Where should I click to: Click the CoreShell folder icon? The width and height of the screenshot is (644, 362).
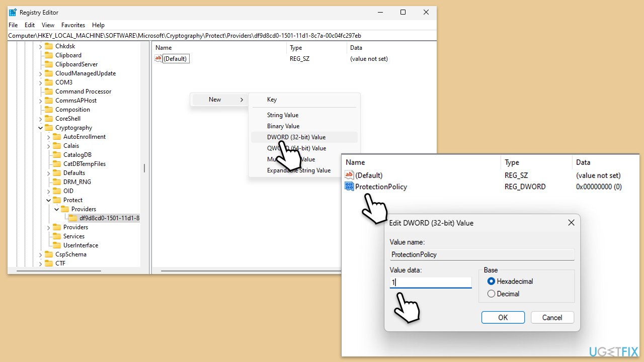(49, 119)
